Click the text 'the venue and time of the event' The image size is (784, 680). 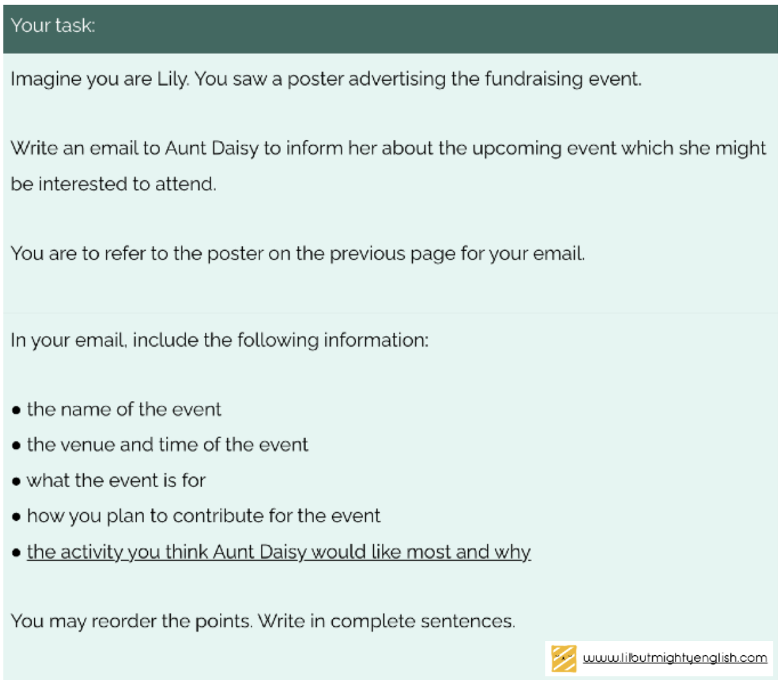pyautogui.click(x=167, y=445)
